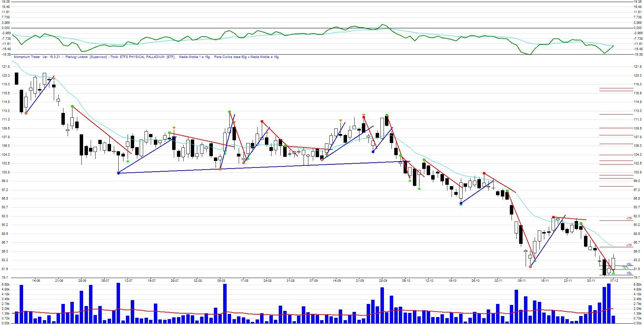Screen dimensions: 644x325
Task: Select the lower >TP label near 86.7
Action: point(629,245)
